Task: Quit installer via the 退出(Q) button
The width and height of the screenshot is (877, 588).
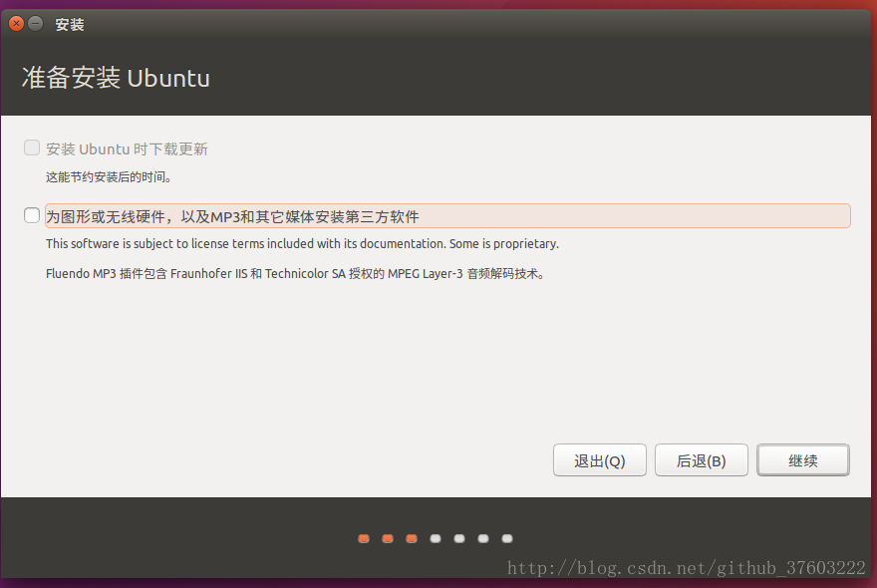Action: (x=600, y=460)
